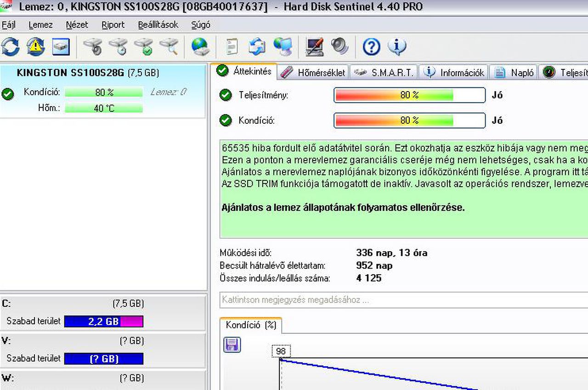Click the disk icon with green check mark
Viewport: 588px width, 390px height.
[143, 47]
